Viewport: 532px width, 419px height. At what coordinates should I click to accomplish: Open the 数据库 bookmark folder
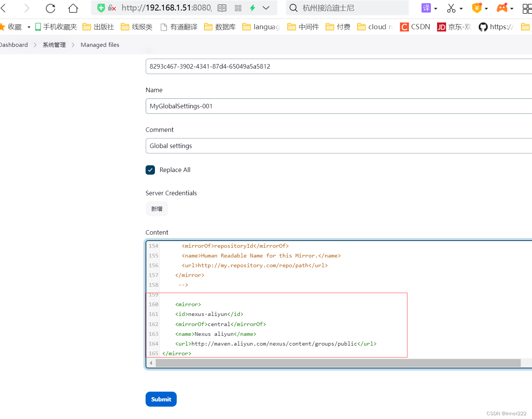pos(220,27)
